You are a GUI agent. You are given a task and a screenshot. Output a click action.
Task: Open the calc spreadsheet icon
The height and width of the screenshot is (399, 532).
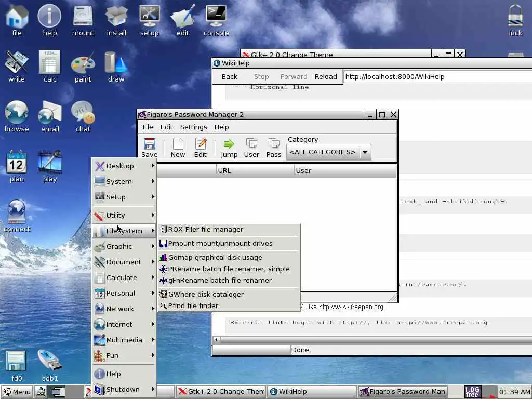coord(49,66)
